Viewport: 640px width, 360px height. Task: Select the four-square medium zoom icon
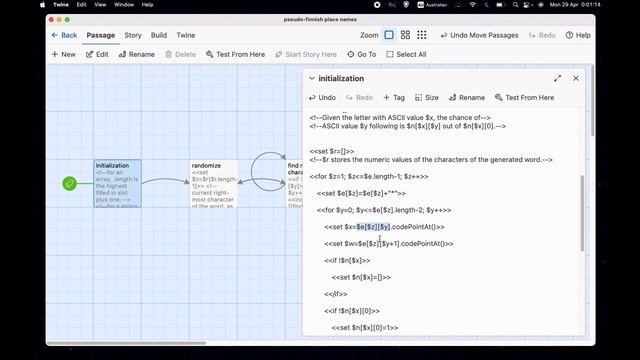(405, 35)
